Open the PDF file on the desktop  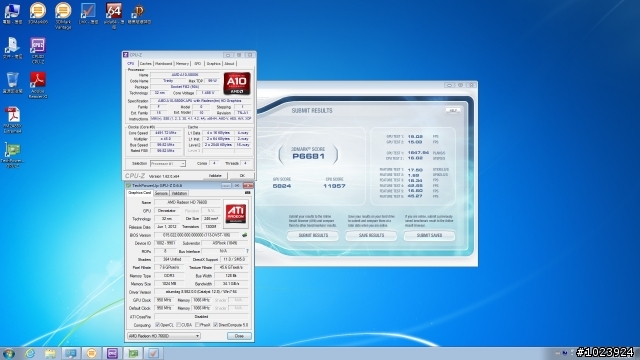[12, 120]
